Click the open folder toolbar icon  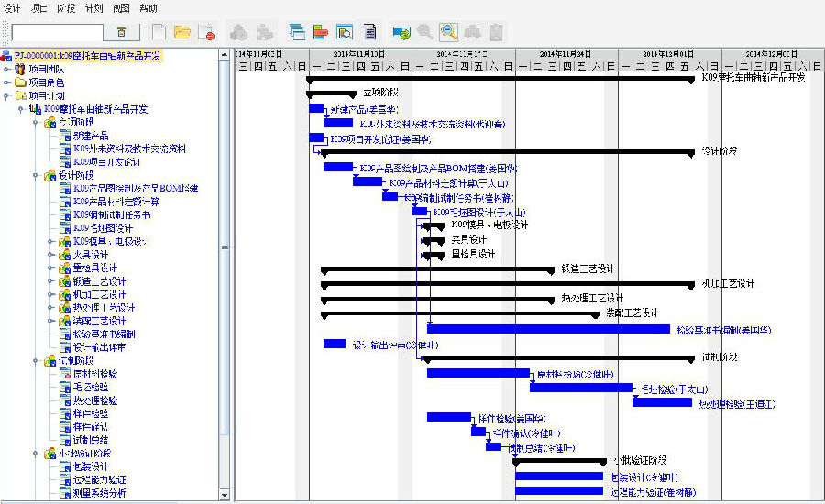click(x=182, y=32)
